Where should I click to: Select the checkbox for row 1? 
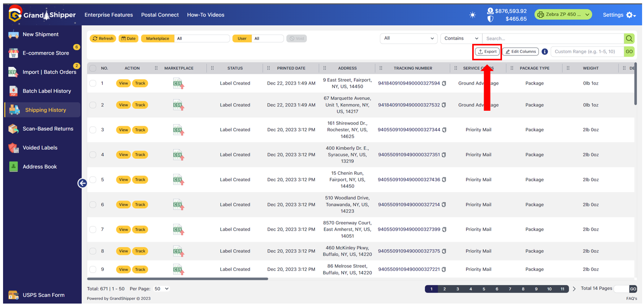pyautogui.click(x=93, y=83)
